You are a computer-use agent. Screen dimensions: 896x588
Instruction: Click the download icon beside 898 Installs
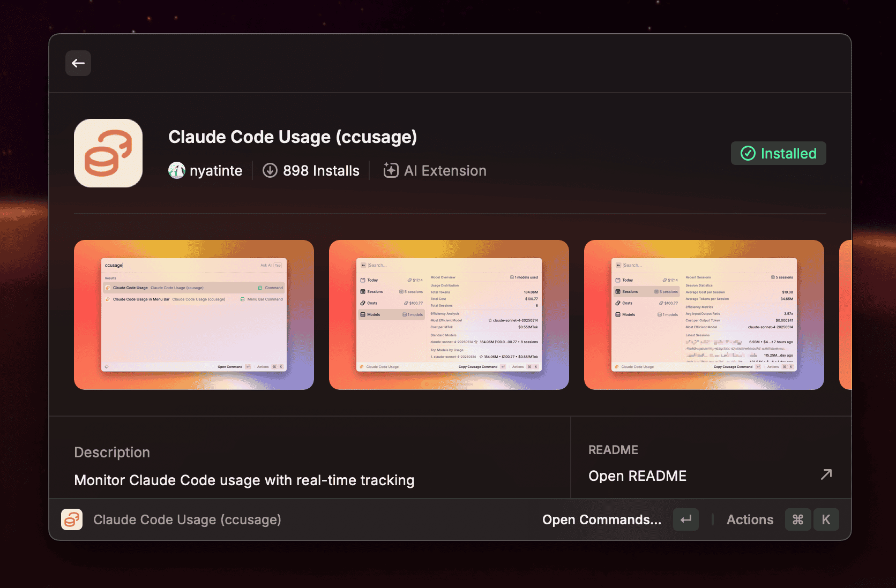click(270, 170)
